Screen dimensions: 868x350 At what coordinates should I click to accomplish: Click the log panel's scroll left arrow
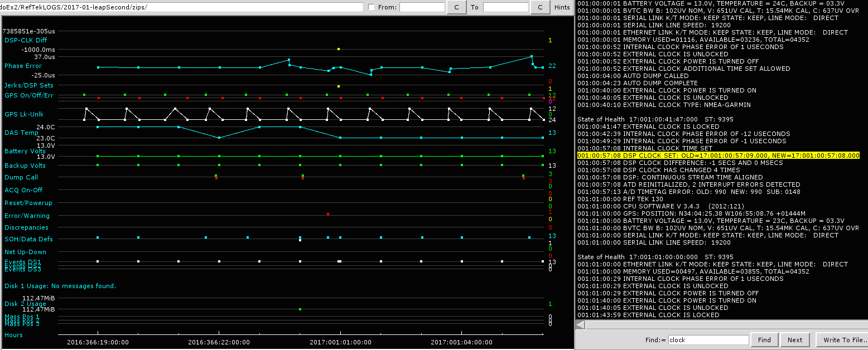580,325
